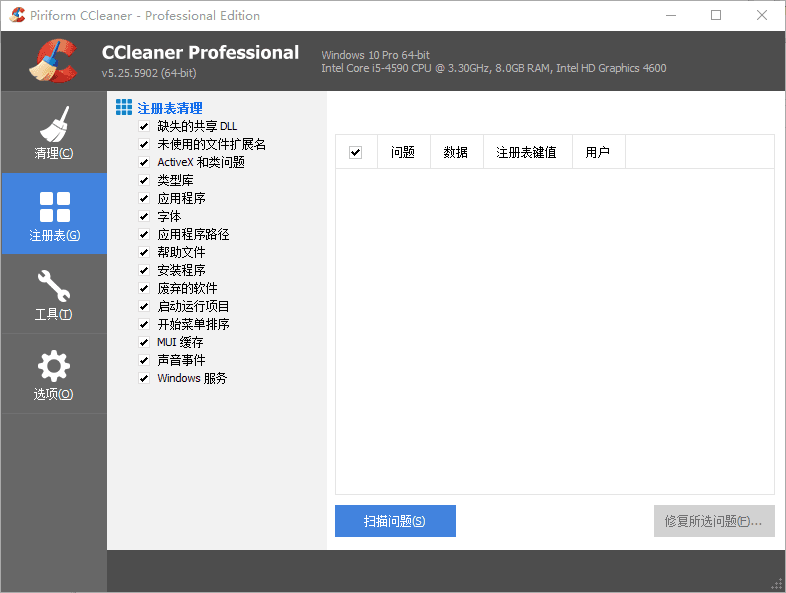Click the 扫描问题 scan button

(395, 521)
